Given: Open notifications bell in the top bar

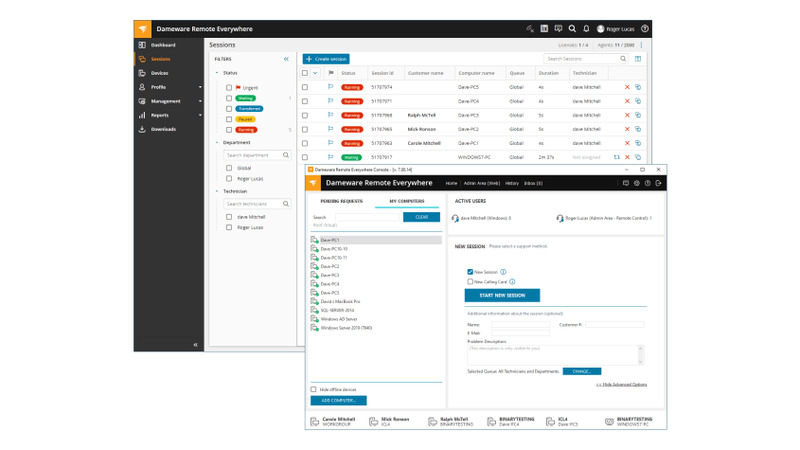Looking at the screenshot, I should click(x=586, y=29).
